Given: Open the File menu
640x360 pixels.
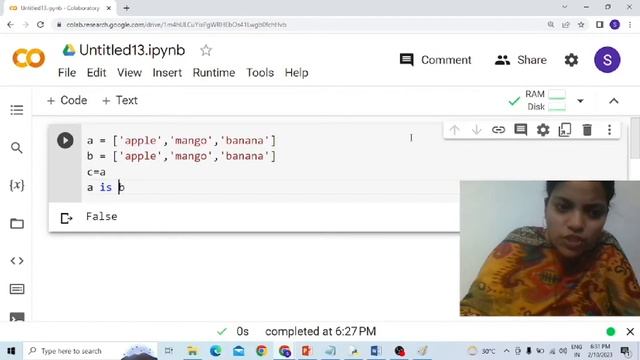Looking at the screenshot, I should pyautogui.click(x=67, y=73).
